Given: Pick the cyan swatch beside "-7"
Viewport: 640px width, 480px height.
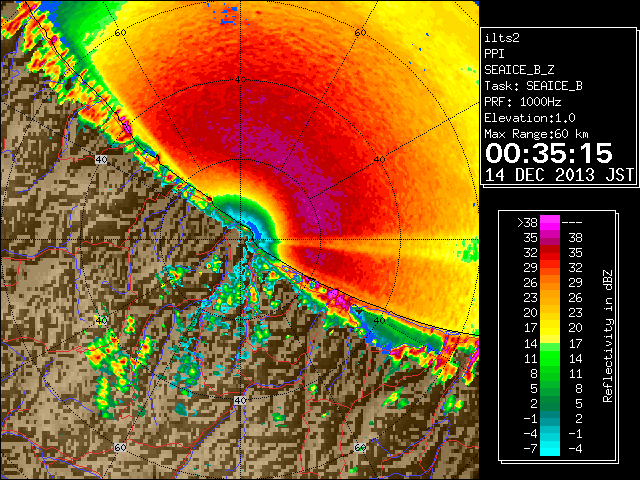Looking at the screenshot, I should point(550,449).
